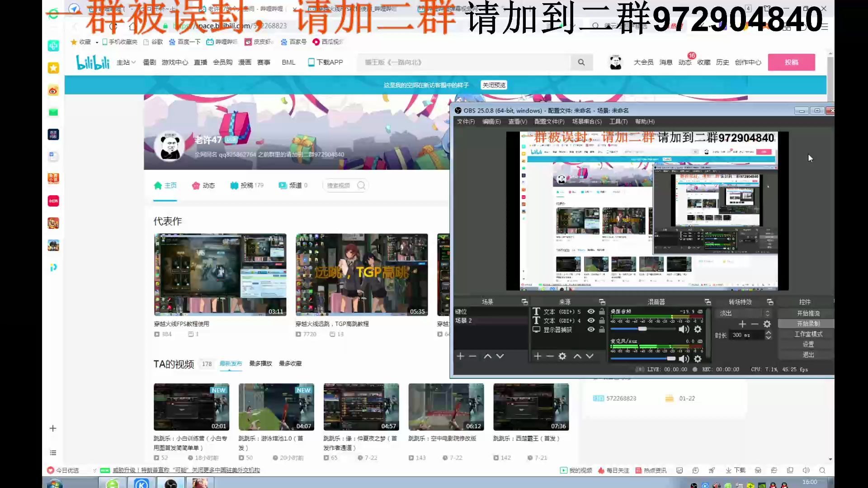Expand the 收藏 bookmarks dropdown arrow

97,42
